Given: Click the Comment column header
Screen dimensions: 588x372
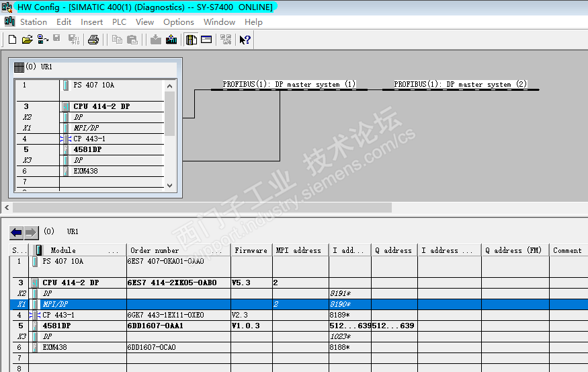Looking at the screenshot, I should click(x=567, y=250).
